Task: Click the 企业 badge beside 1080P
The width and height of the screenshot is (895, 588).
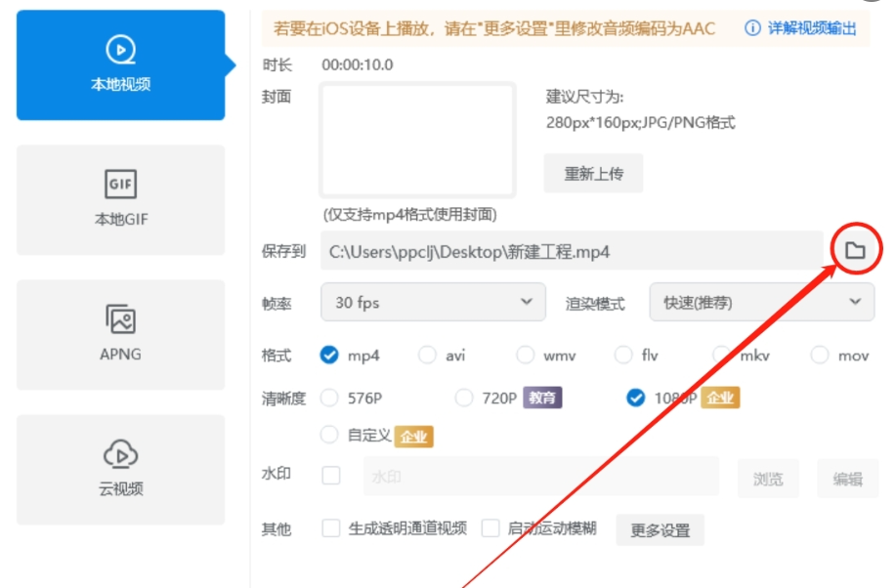Action: tap(720, 398)
